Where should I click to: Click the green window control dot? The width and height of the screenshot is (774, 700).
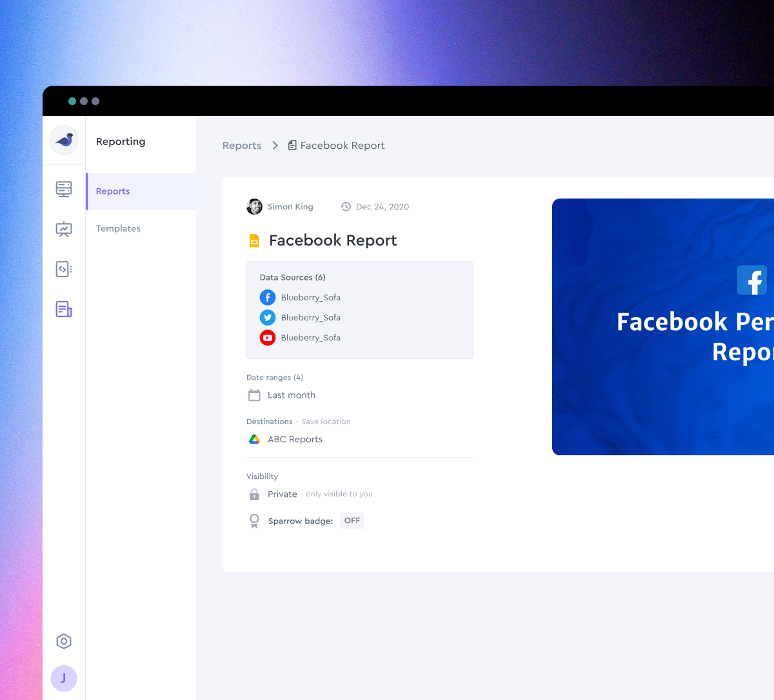coord(72,101)
